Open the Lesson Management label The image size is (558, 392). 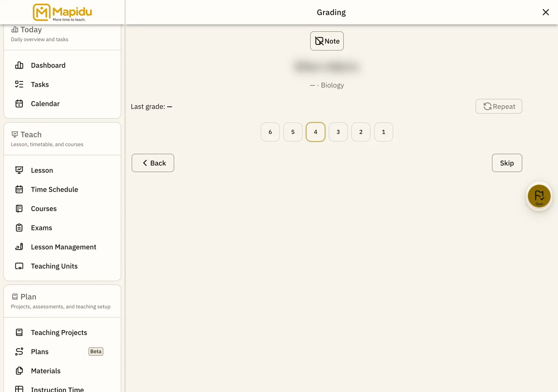click(63, 247)
